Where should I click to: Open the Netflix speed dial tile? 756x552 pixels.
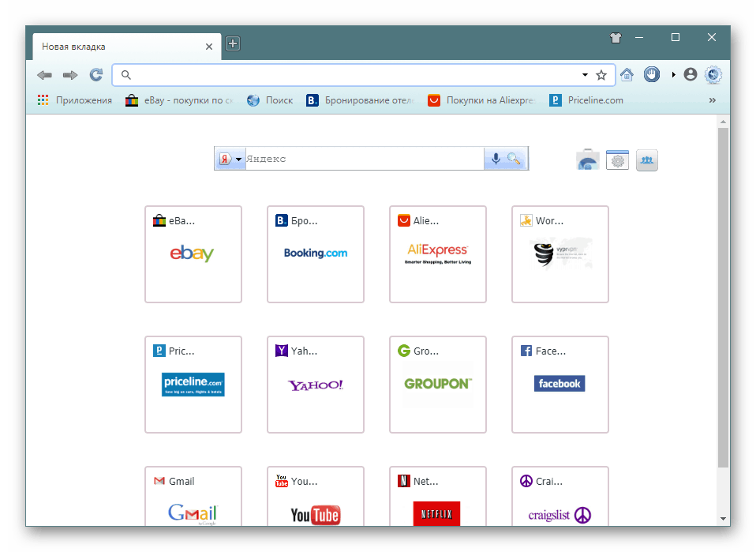click(x=438, y=497)
